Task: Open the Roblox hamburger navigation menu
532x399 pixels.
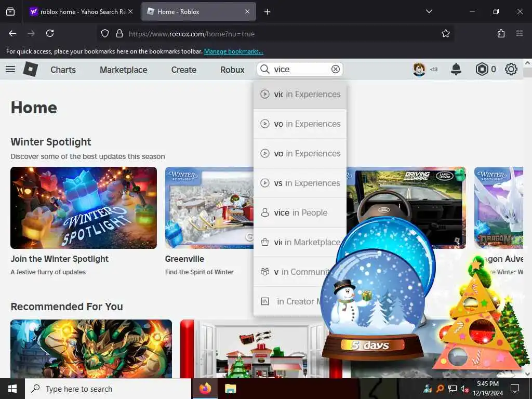Action: pos(10,69)
